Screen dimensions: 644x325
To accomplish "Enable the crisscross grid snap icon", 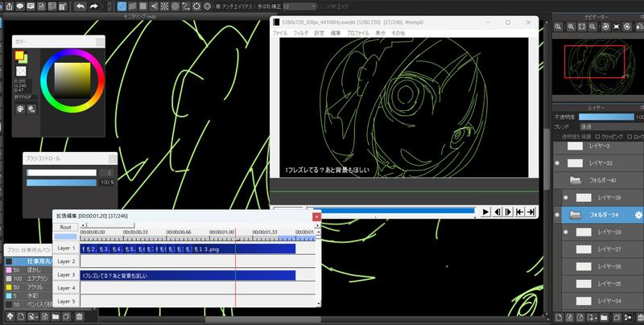I will pos(143,6).
